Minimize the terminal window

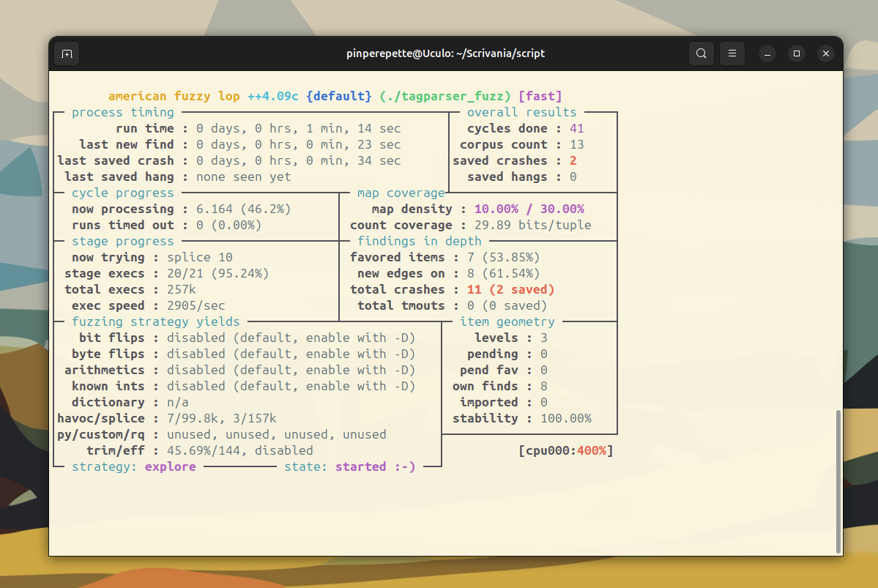coord(767,53)
